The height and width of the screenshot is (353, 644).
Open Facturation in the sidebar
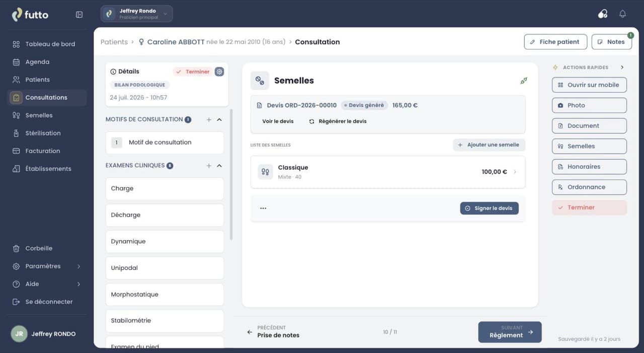(47, 151)
